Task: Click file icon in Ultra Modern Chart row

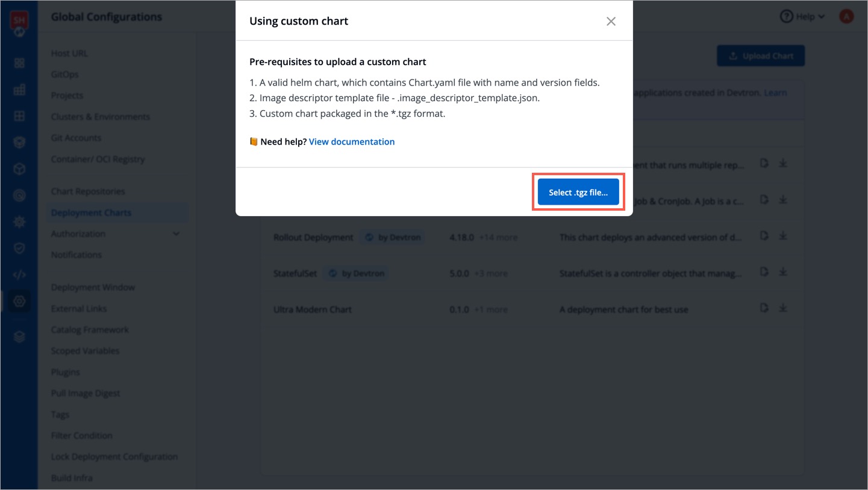Action: pyautogui.click(x=764, y=308)
